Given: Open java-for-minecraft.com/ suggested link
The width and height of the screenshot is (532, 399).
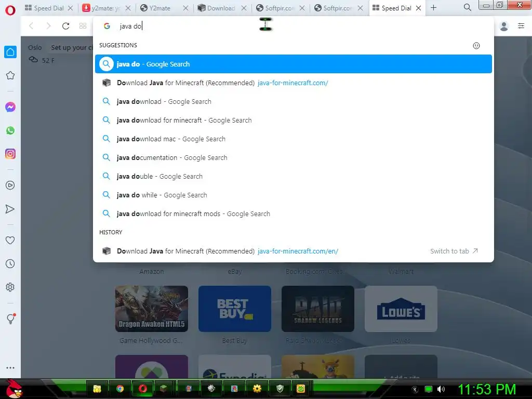Looking at the screenshot, I should click(x=294, y=83).
